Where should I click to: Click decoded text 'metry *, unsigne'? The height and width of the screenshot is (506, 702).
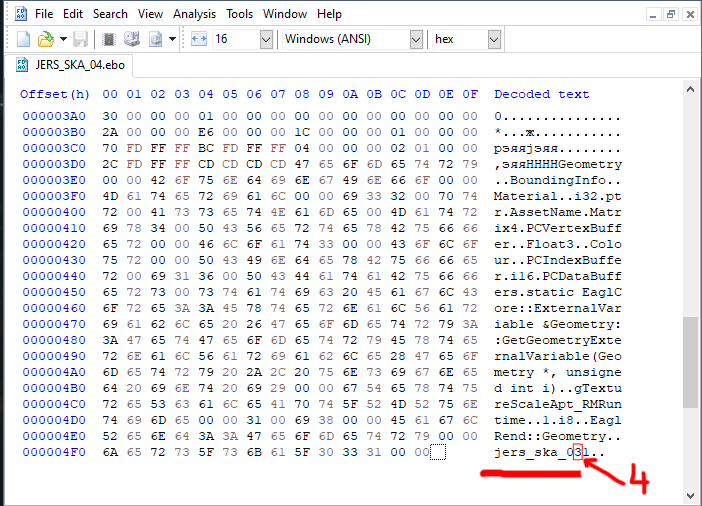point(557,372)
